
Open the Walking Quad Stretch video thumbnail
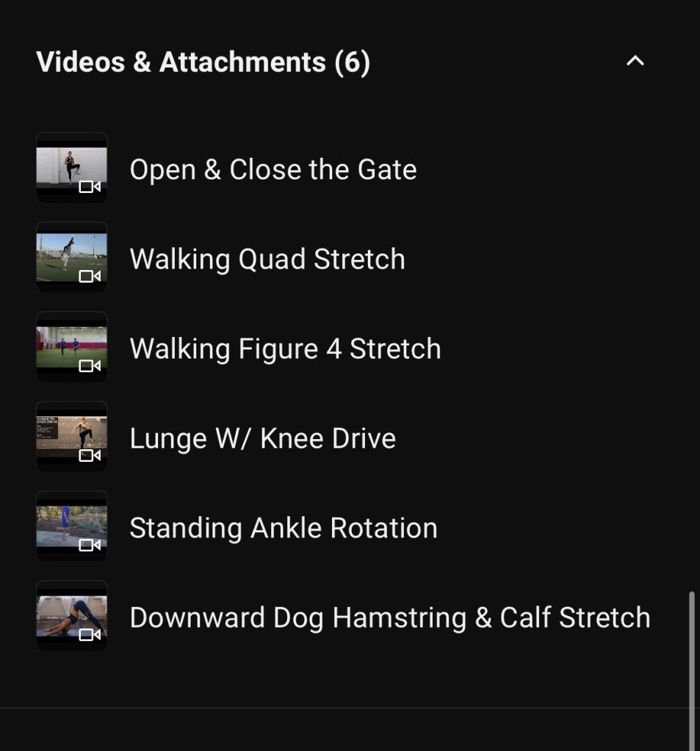tap(71, 257)
